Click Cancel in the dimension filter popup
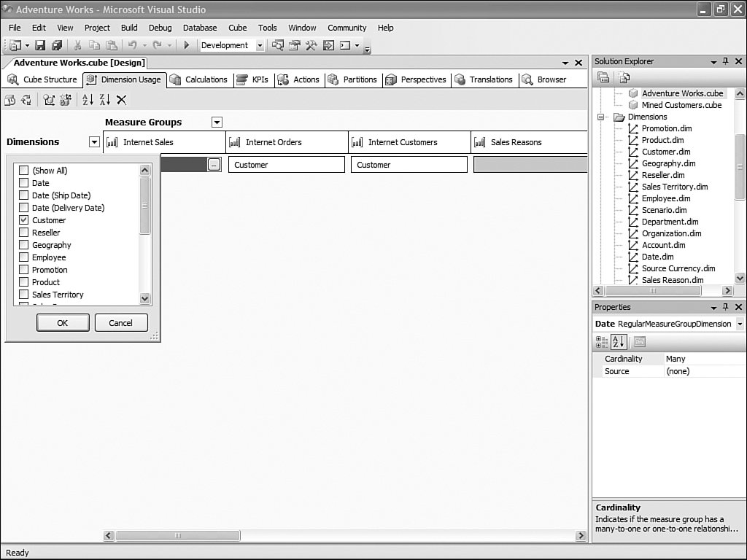 [x=121, y=323]
